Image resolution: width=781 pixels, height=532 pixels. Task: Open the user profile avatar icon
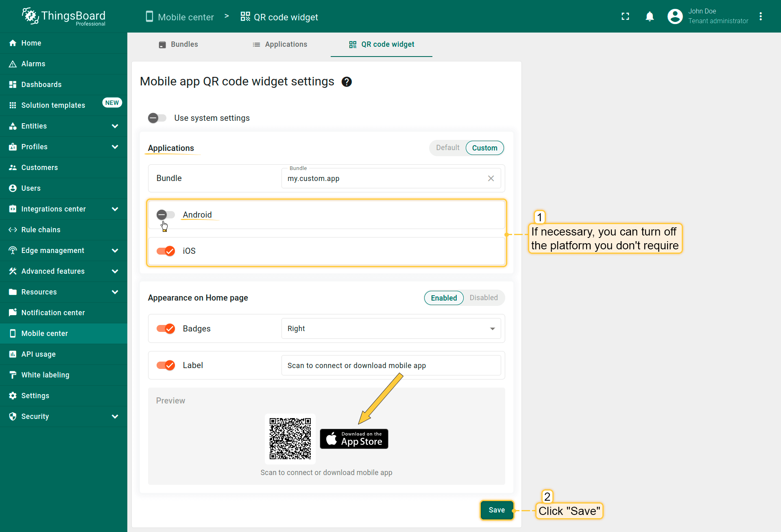point(675,16)
